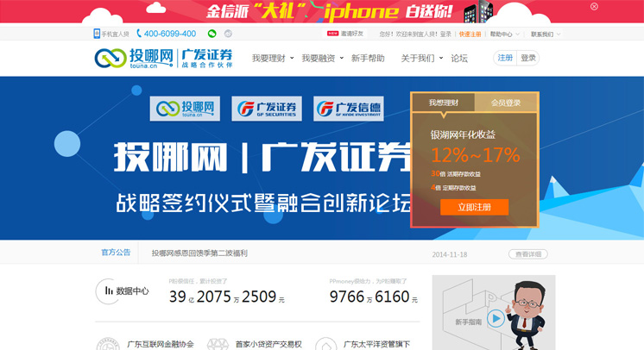Click the data center bar chart icon
The width and height of the screenshot is (644, 350).
108,291
